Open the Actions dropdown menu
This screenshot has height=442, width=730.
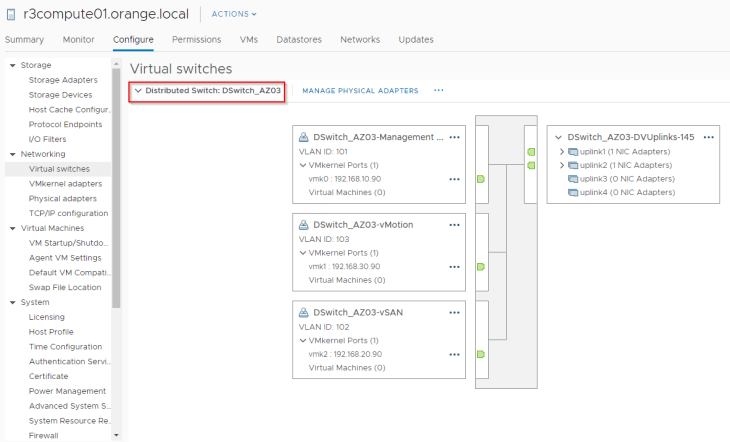234,14
